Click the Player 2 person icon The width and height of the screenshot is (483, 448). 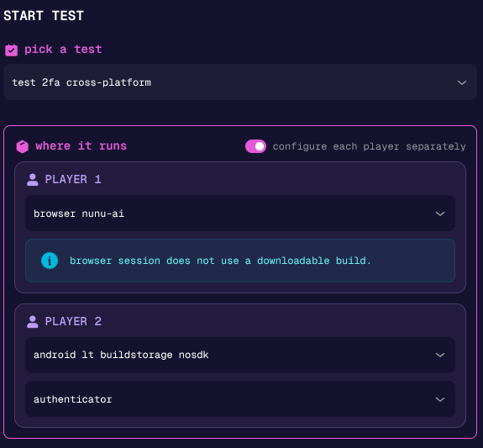(x=33, y=322)
